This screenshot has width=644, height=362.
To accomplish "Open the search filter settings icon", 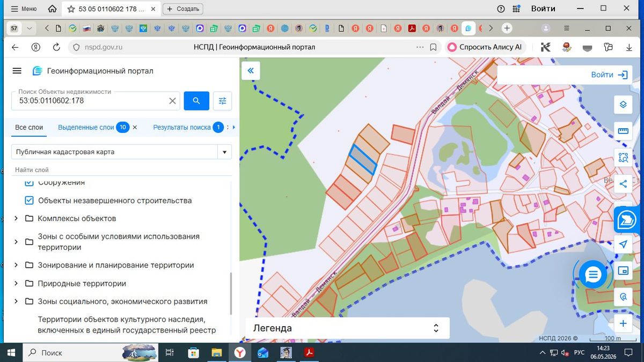I will [222, 101].
